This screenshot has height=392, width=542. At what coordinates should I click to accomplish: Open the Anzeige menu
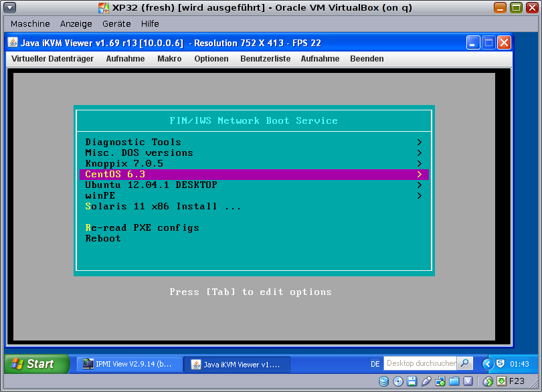[76, 24]
